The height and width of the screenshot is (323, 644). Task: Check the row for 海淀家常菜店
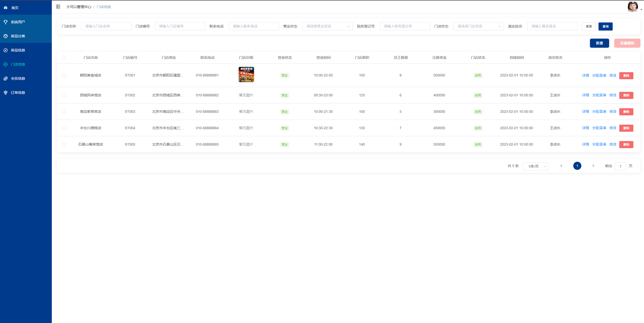pyautogui.click(x=64, y=112)
